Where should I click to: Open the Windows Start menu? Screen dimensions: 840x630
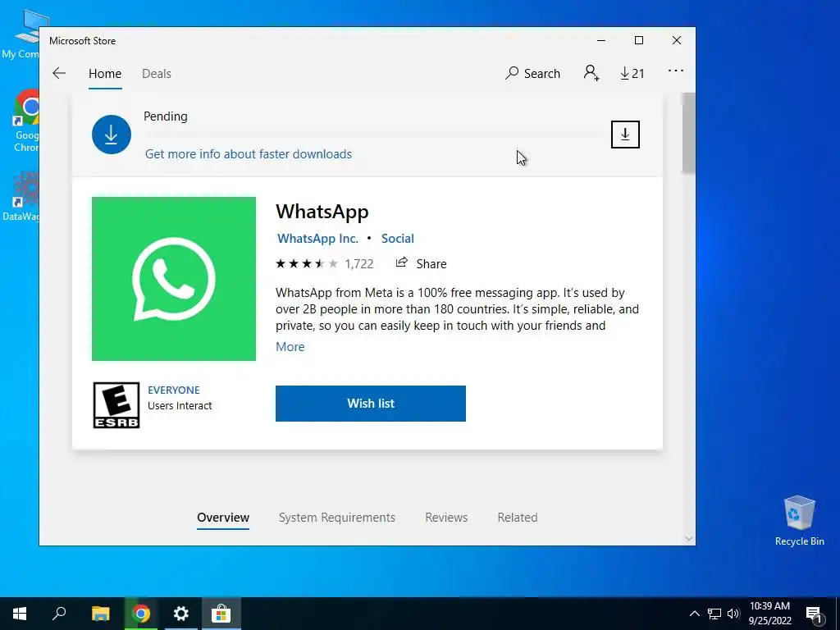point(20,614)
